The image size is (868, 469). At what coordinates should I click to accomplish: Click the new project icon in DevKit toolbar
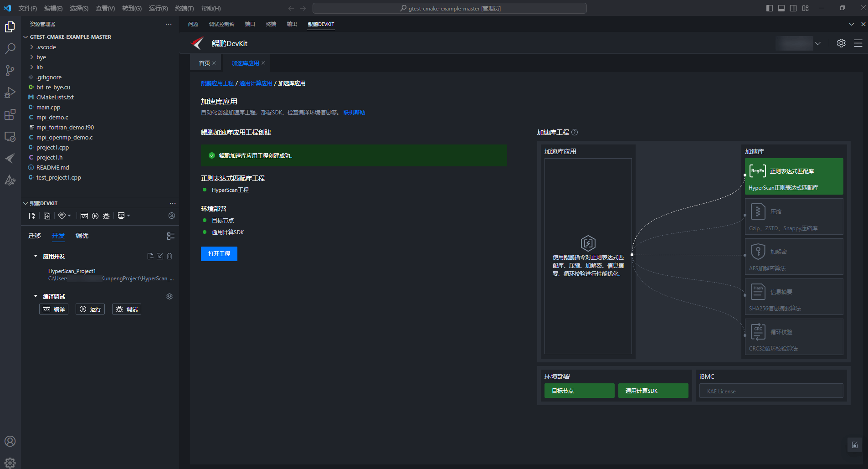coord(32,216)
